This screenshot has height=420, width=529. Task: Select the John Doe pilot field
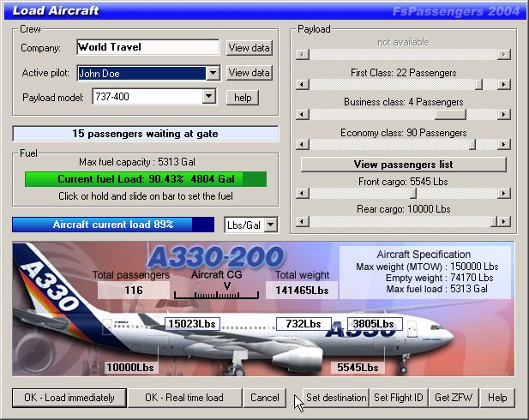tap(141, 73)
